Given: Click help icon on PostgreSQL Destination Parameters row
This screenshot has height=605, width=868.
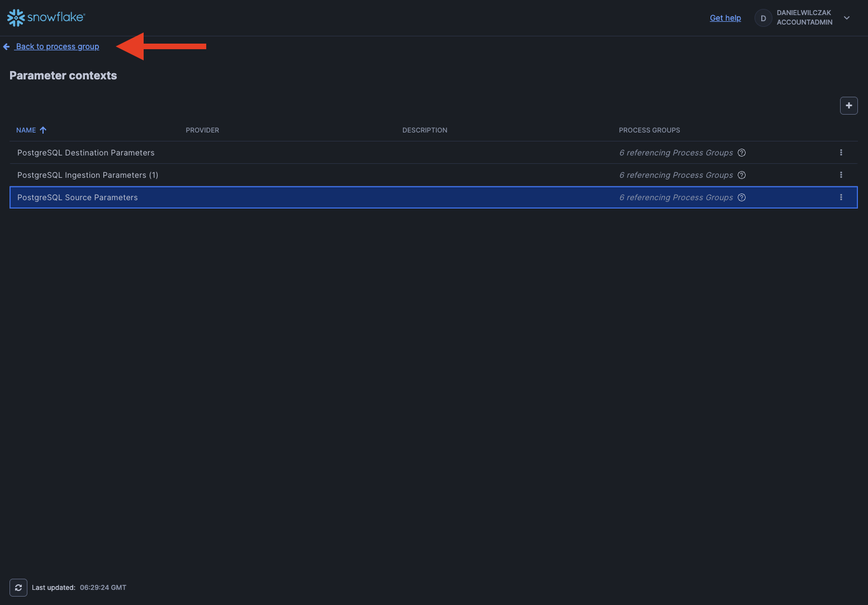Looking at the screenshot, I should [x=742, y=153].
